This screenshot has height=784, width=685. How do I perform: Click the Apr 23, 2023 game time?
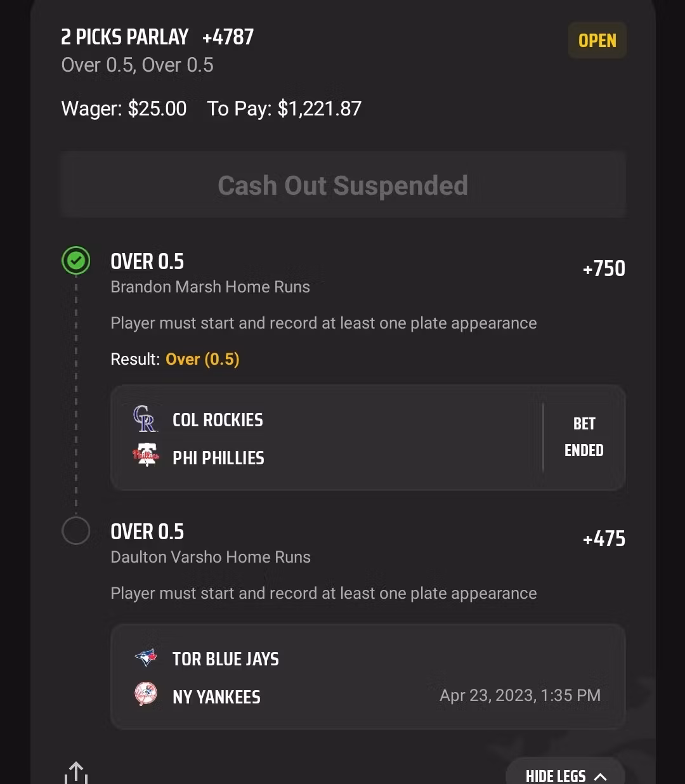tap(520, 695)
